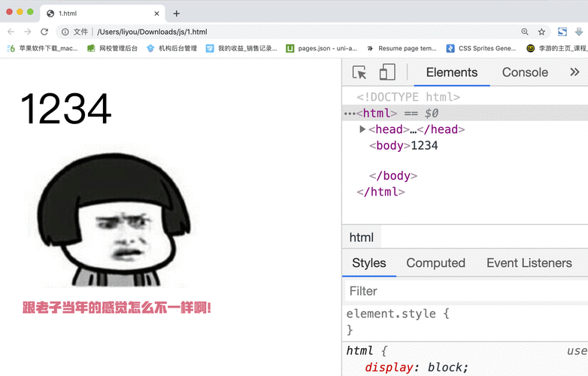This screenshot has height=376, width=588.
Task: Click the blue S extension icon
Action: tap(562, 32)
